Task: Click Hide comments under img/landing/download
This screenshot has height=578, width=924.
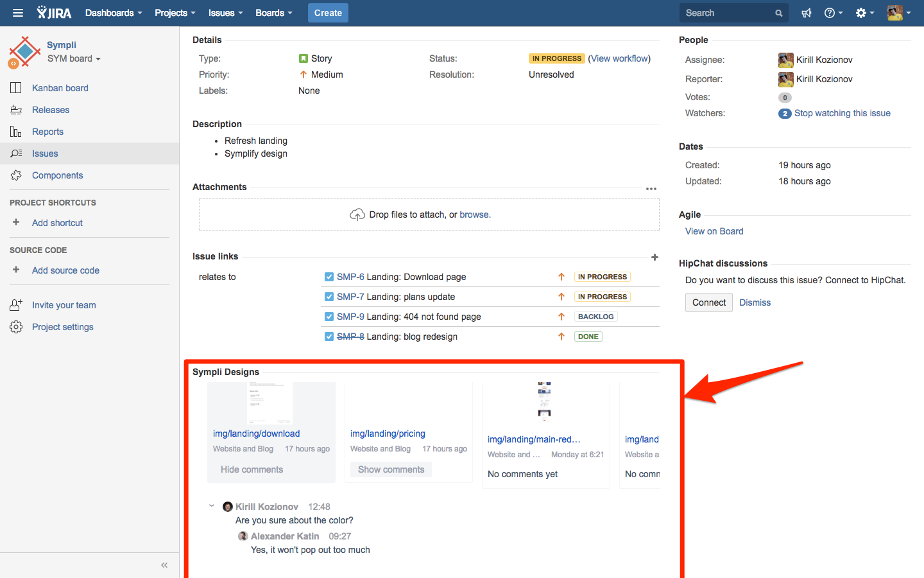Action: coord(252,469)
